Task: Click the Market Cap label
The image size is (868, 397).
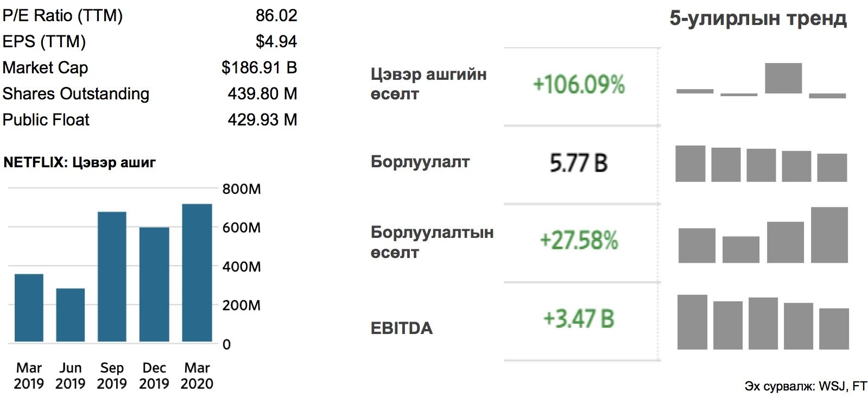Action: point(45,67)
